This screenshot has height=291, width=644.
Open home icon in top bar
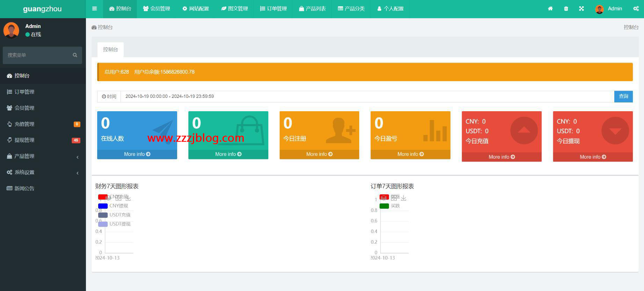tap(550, 9)
